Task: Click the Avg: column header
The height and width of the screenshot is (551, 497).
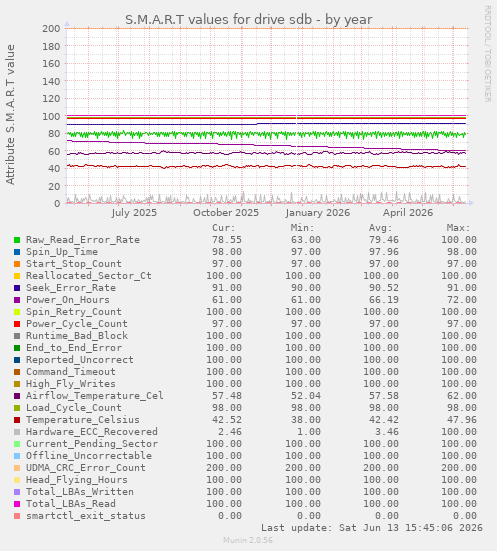Action: pyautogui.click(x=380, y=228)
